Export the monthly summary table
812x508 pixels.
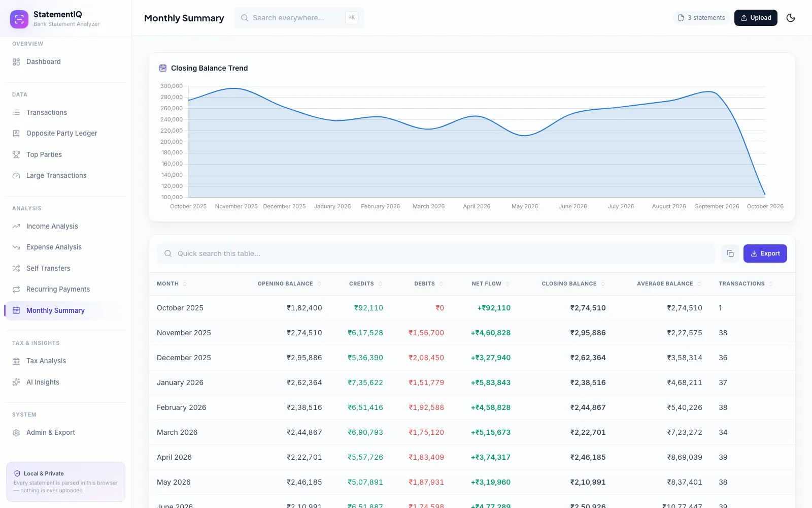765,253
